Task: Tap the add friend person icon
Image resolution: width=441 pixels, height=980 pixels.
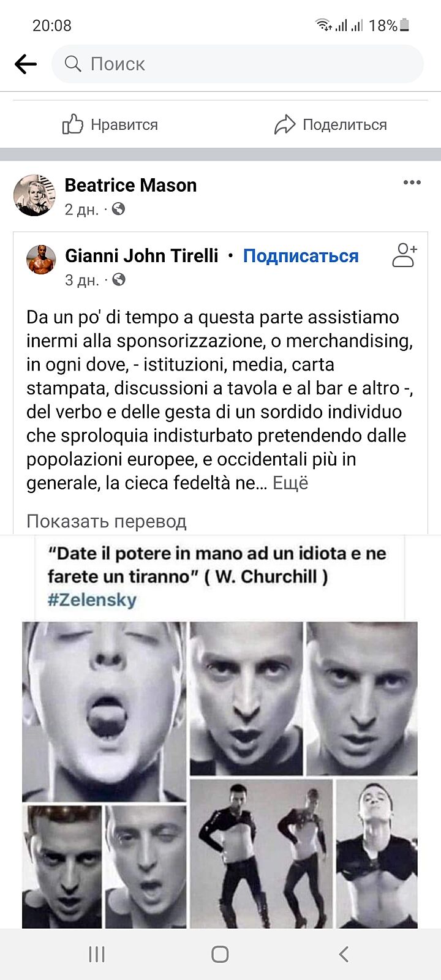Action: pyautogui.click(x=404, y=255)
